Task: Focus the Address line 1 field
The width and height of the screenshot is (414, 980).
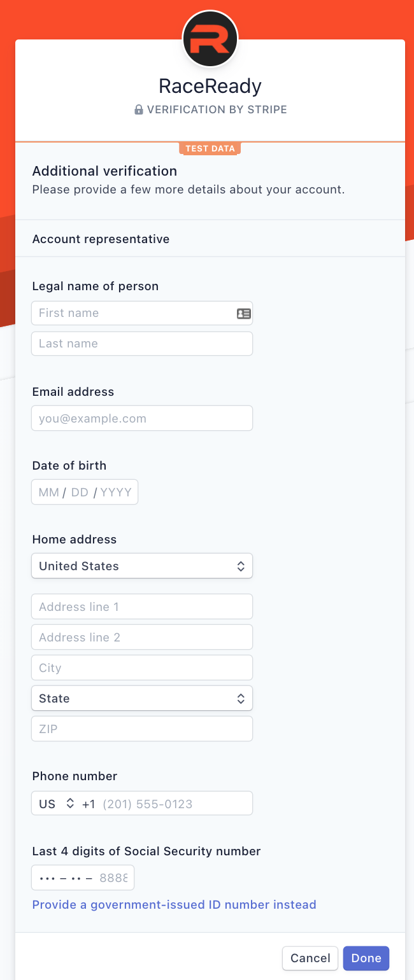Action: (x=142, y=606)
